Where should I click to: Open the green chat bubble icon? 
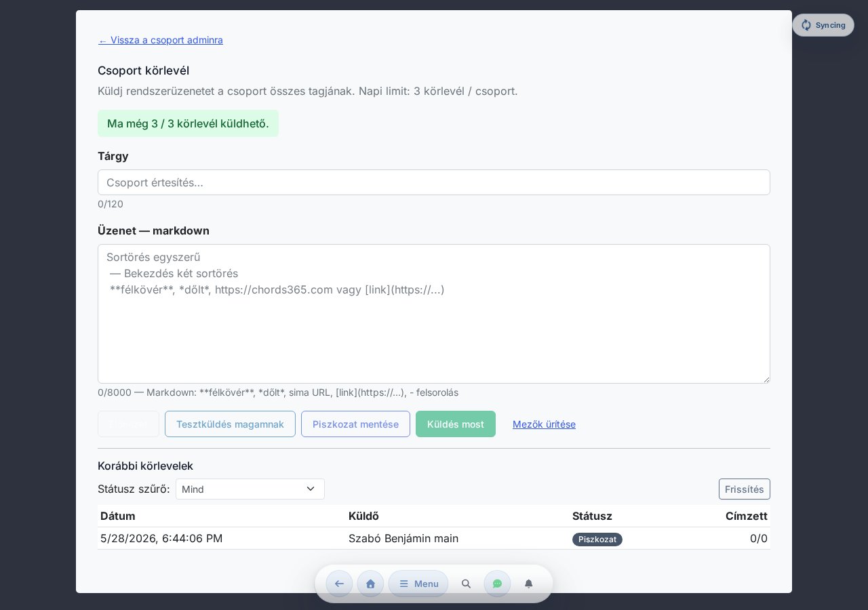click(x=497, y=584)
